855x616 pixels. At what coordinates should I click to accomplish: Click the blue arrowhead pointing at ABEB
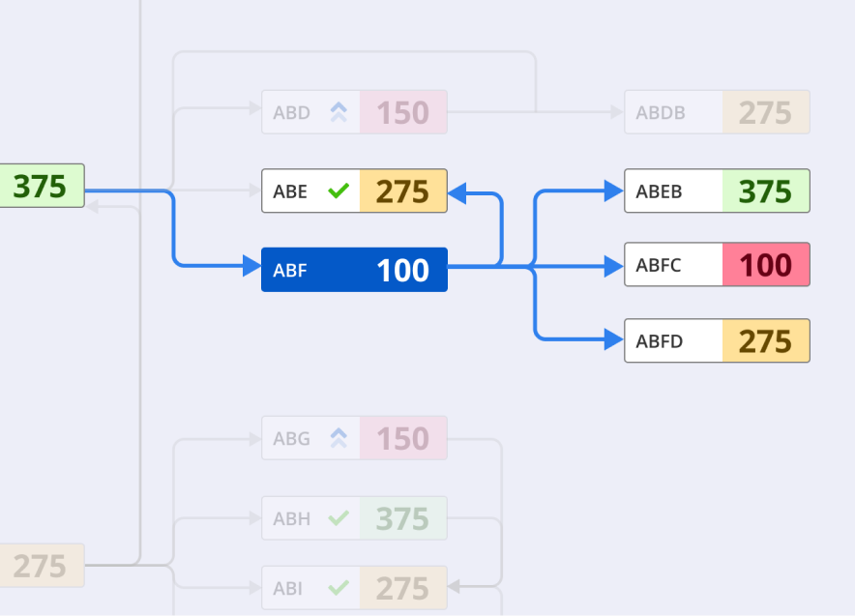coord(613,191)
